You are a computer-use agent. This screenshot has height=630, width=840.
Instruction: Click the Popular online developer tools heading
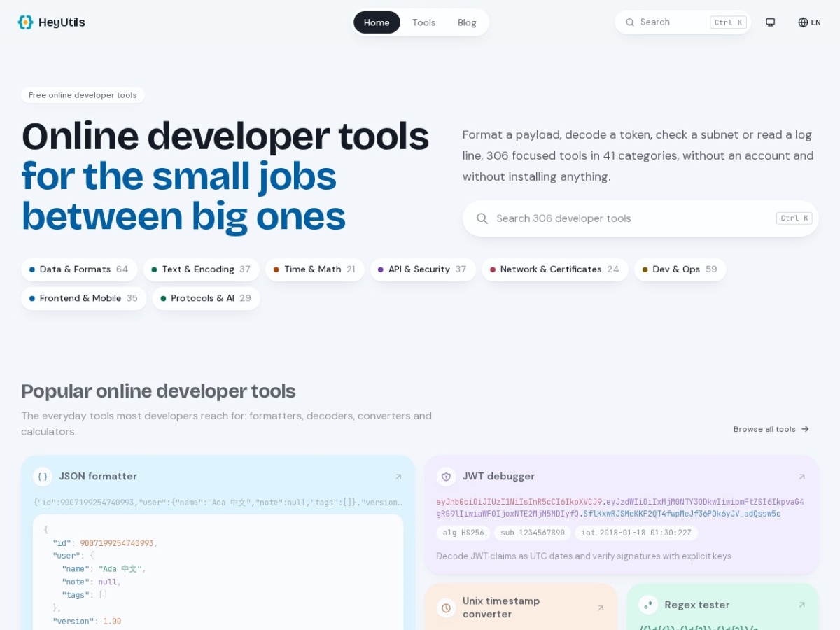point(158,391)
